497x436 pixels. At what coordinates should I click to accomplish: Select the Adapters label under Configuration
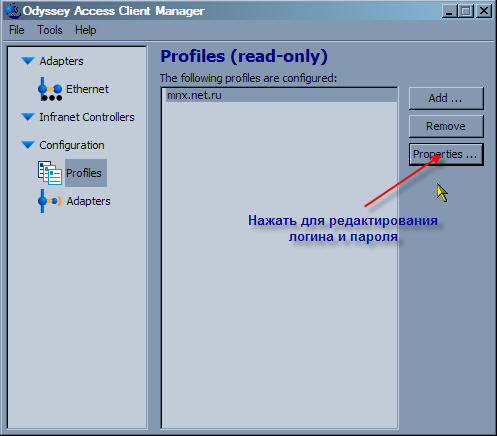pos(88,201)
